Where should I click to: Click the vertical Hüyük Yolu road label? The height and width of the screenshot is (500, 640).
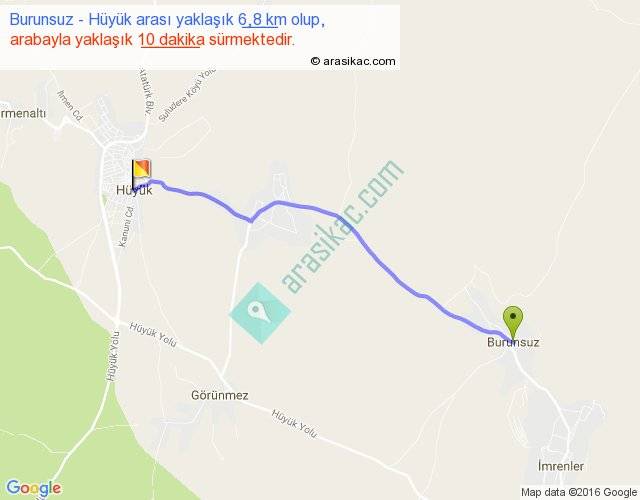(x=113, y=356)
